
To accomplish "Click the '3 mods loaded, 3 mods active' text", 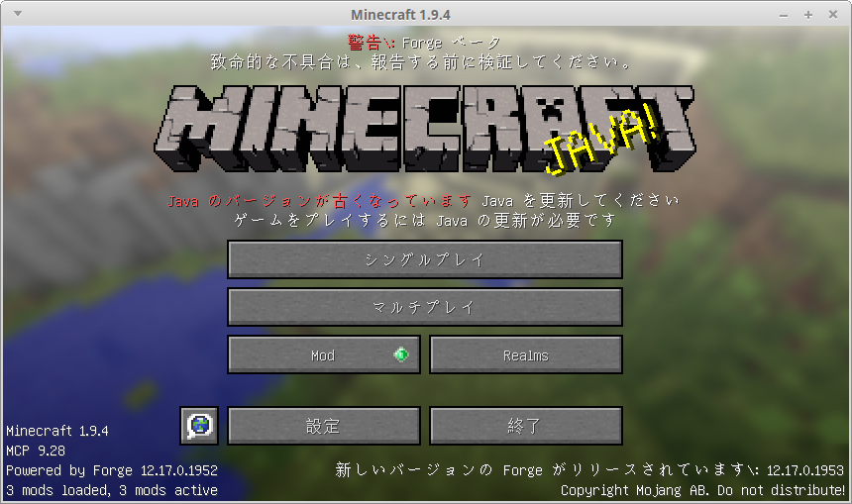I will coord(112,490).
